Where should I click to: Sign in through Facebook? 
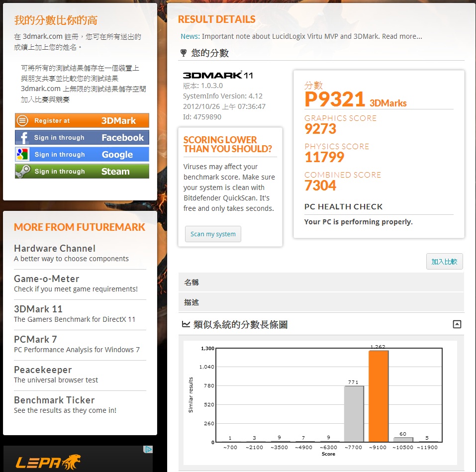click(82, 137)
